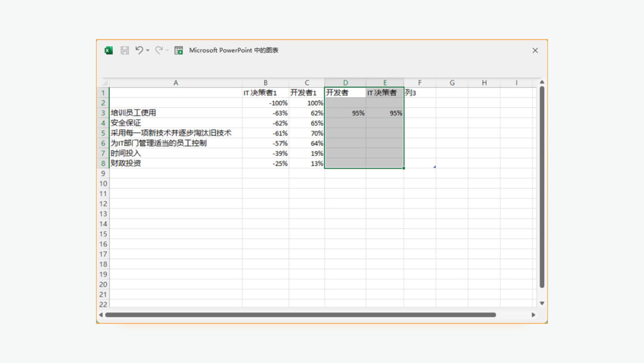Click the horizontal scrollbar right arrow
The height and width of the screenshot is (363, 644).
tap(533, 315)
